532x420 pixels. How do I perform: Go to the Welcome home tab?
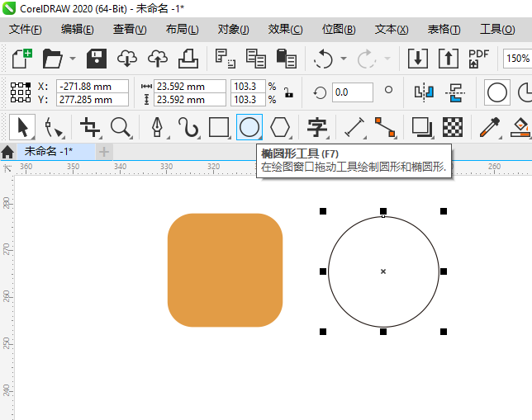7,152
